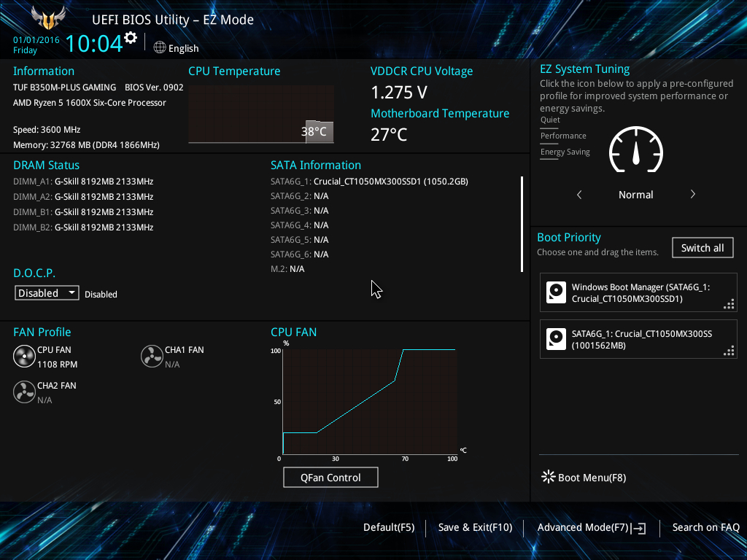Screen dimensions: 747x560
Task: Click the M.2 N/A row
Action: point(287,269)
